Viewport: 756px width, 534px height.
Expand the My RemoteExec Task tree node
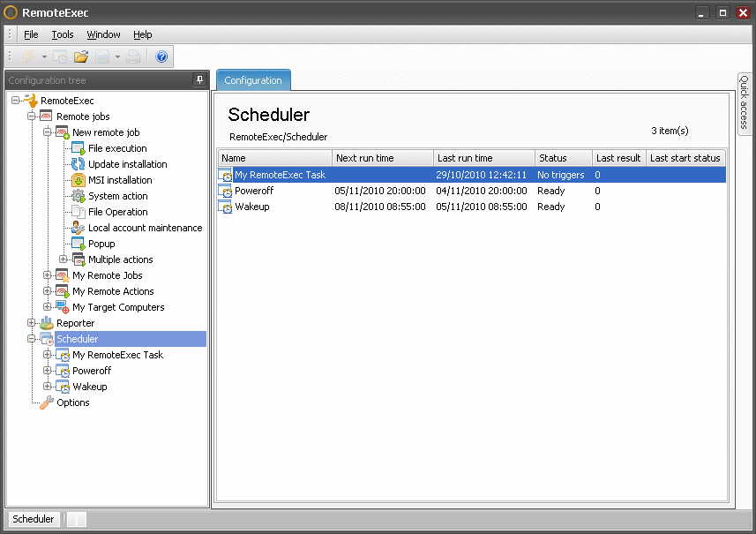[x=48, y=355]
